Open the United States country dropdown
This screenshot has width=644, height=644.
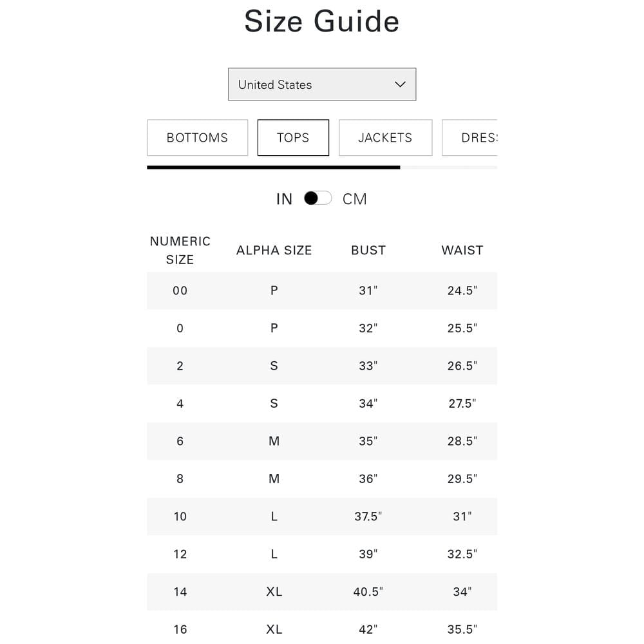[322, 84]
